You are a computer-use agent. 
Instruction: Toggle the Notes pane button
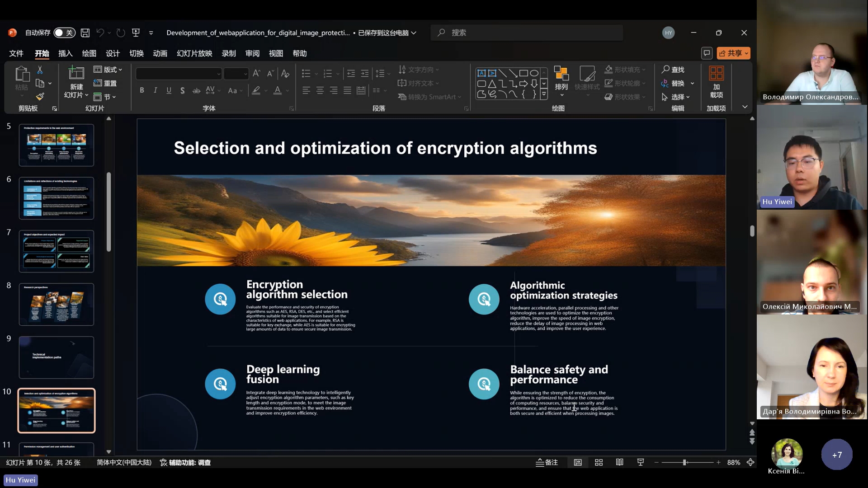click(x=547, y=462)
